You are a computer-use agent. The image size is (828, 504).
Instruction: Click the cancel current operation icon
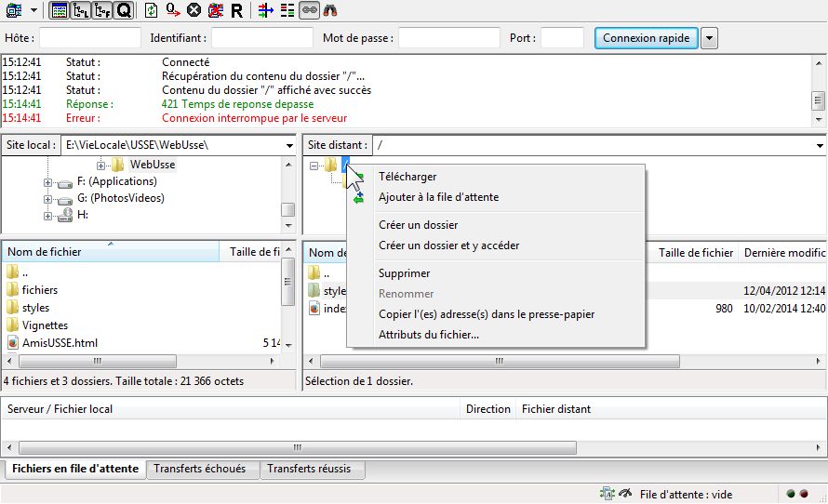[x=194, y=10]
